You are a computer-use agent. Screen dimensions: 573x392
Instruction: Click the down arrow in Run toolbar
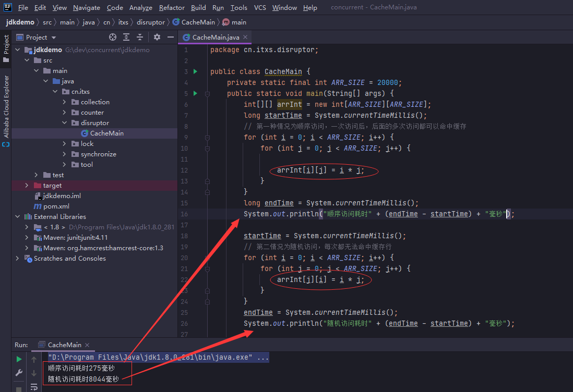click(x=34, y=373)
